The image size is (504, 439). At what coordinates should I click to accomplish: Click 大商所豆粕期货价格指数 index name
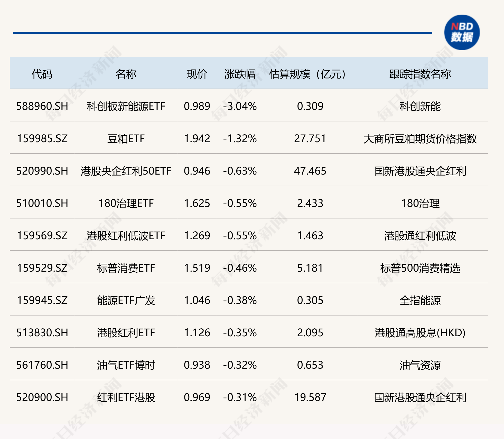[420, 139]
